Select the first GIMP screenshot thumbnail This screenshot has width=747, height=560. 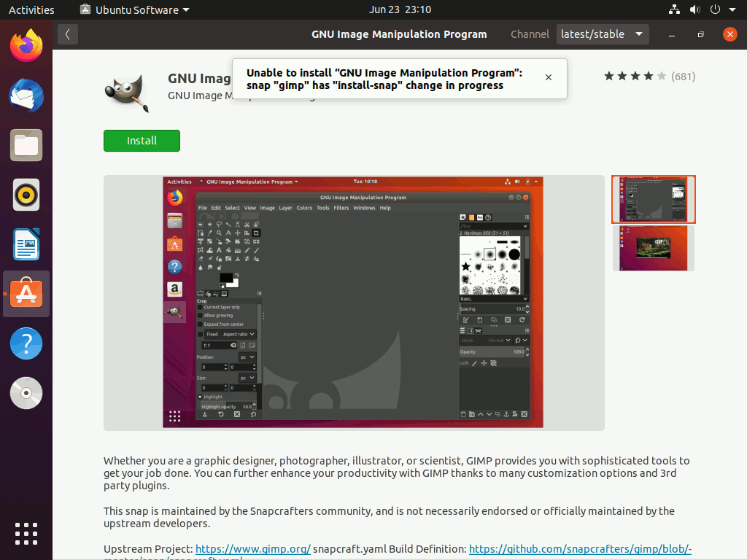tap(654, 199)
